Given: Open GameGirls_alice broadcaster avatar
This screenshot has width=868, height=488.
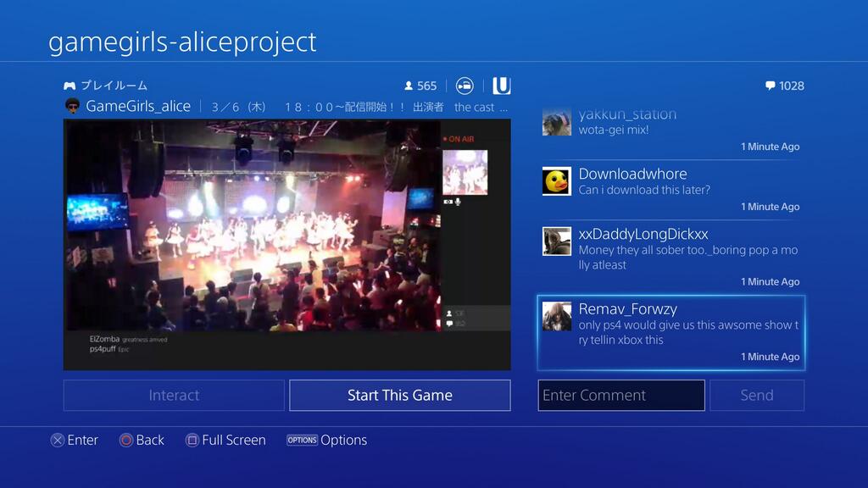Looking at the screenshot, I should (73, 106).
